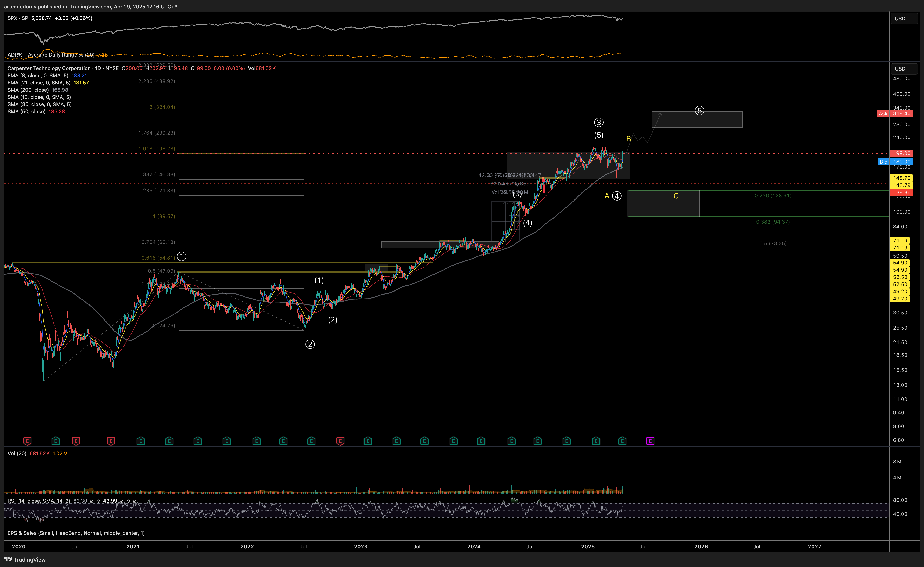Click the Ask 318.40 price label
Viewport: 924px width, 567px height.
pyautogui.click(x=895, y=114)
